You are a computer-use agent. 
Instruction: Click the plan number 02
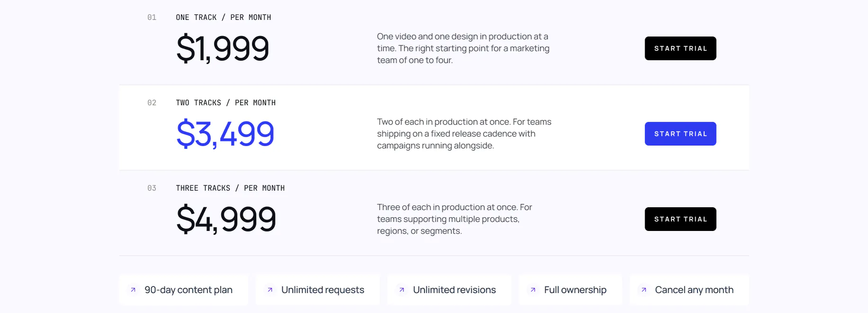pyautogui.click(x=152, y=103)
